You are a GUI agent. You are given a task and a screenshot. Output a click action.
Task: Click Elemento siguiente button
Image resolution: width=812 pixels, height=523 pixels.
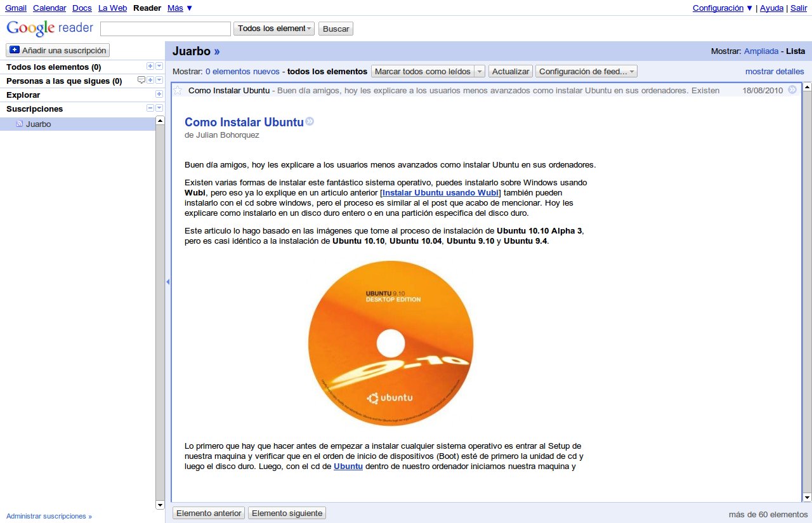(287, 513)
